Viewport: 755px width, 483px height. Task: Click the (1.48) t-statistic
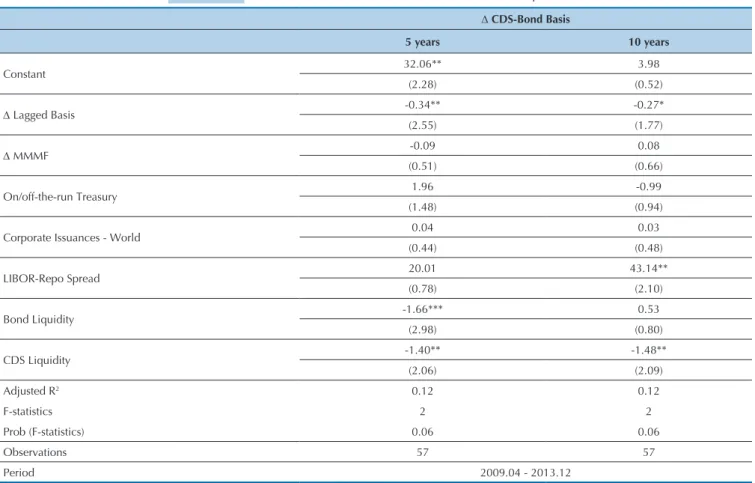(x=422, y=207)
